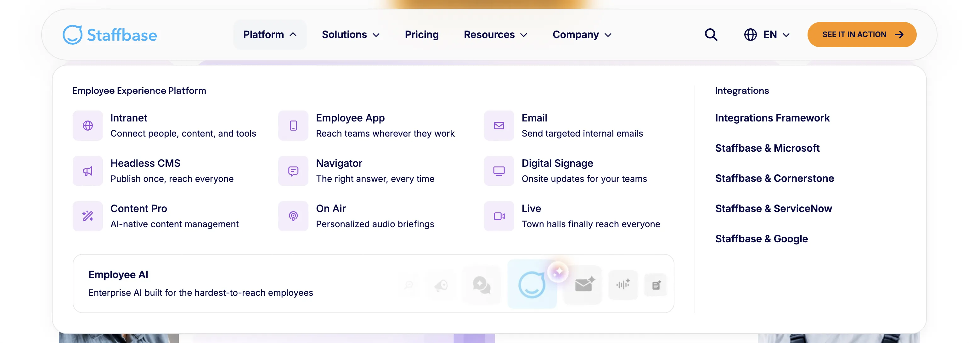Click 'Enterprise AI built for the hardest-to-reach employees' text

[200, 293]
